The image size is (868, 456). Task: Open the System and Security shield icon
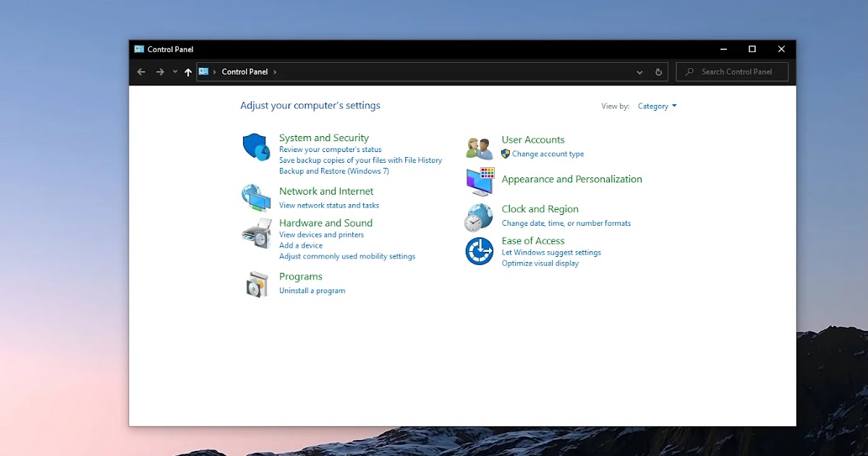pos(256,145)
